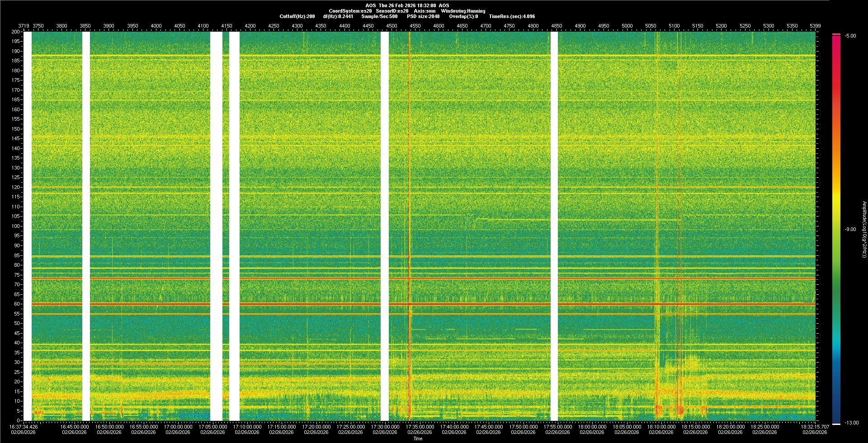The height and width of the screenshot is (443, 868).
Task: Click the TimeRes.(sec):4.096 label
Action: coord(512,16)
